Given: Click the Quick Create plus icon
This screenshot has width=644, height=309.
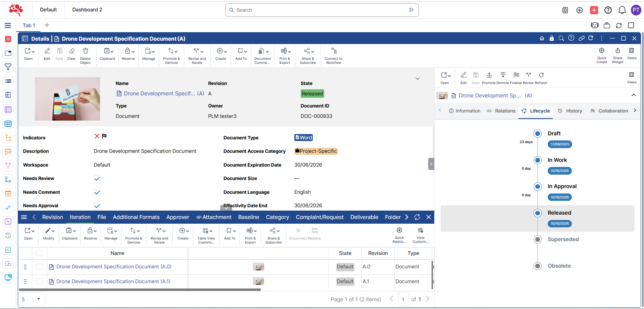Looking at the screenshot, I should [601, 51].
